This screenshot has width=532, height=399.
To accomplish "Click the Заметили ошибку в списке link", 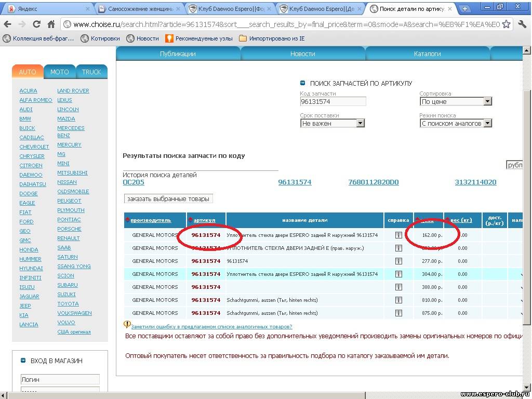I will (x=211, y=327).
